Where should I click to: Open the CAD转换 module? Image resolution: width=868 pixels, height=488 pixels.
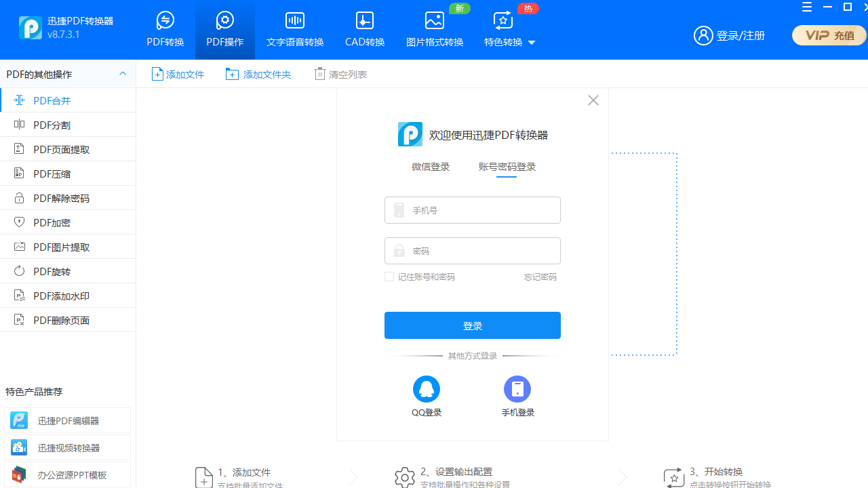[x=365, y=30]
